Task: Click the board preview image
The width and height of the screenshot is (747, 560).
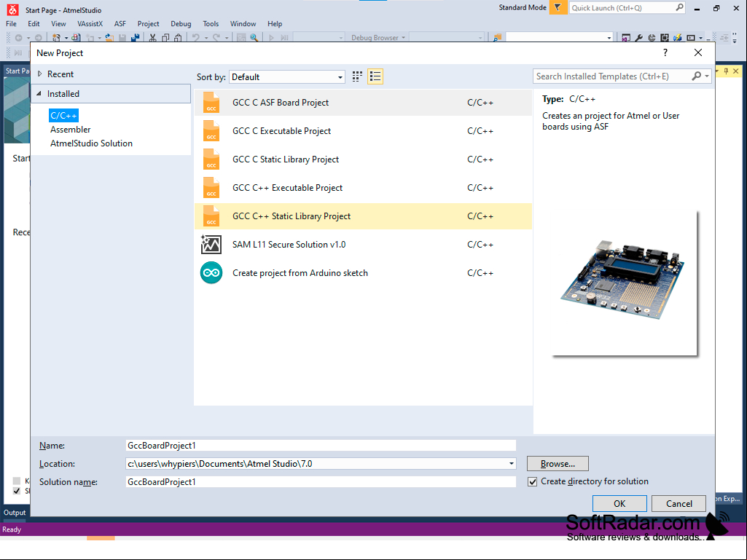Action: 625,283
